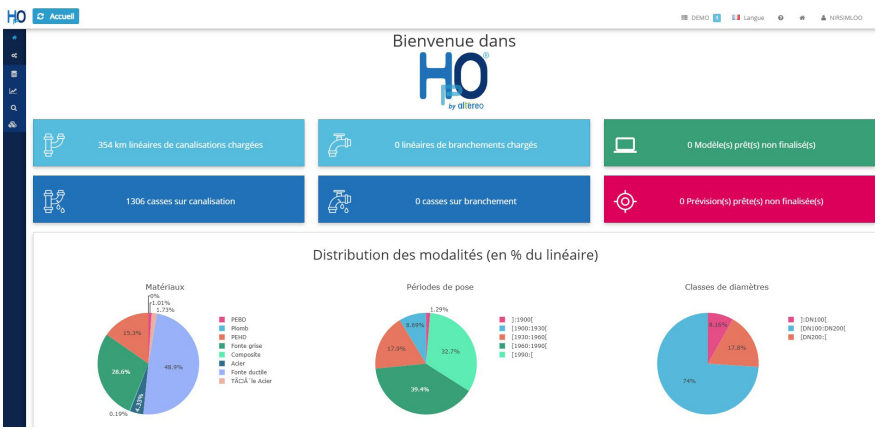Image resolution: width=880 pixels, height=429 pixels.
Task: Toggle Fonte ductile legend entry
Action: pos(242,373)
